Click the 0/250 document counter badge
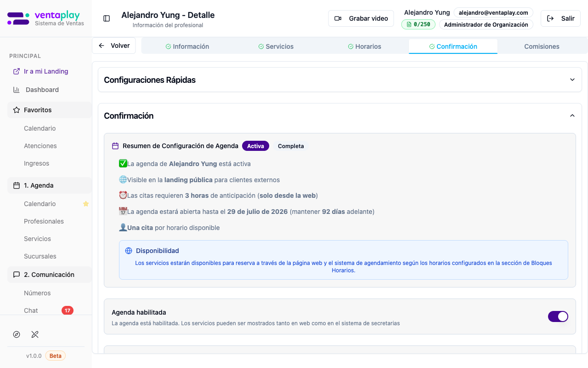 (x=418, y=24)
